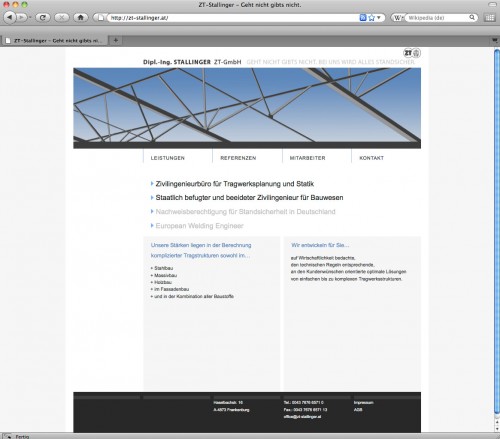Image resolution: width=500 pixels, height=439 pixels.
Task: Go to the Home page icon
Action: tap(81, 17)
